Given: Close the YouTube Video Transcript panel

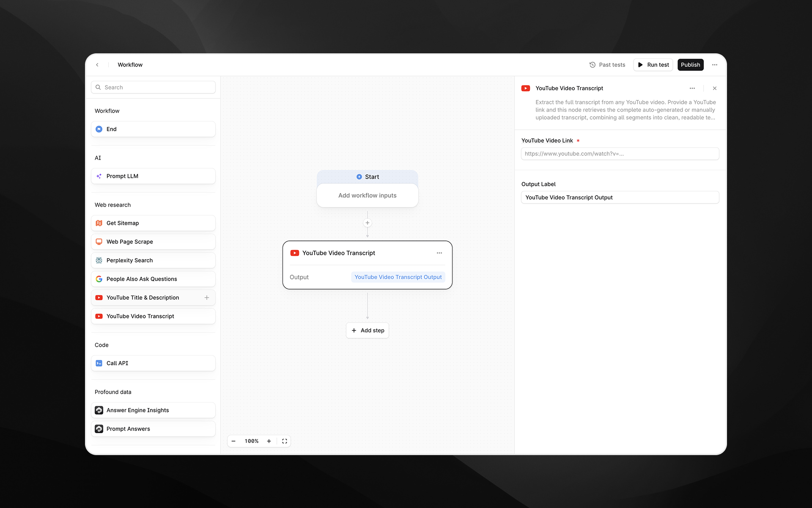Looking at the screenshot, I should tap(715, 88).
